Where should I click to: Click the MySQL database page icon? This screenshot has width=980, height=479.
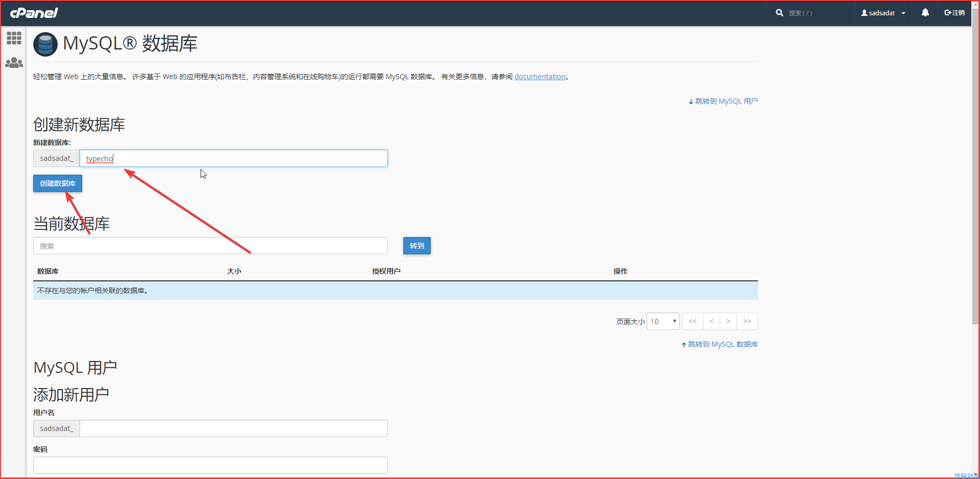(45, 44)
